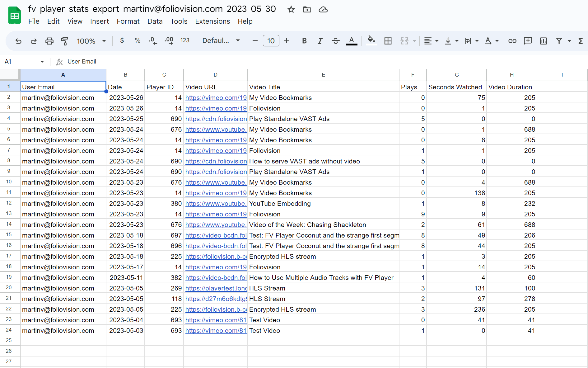Increase decimal places
This screenshot has width=588, height=368.
[x=169, y=40]
